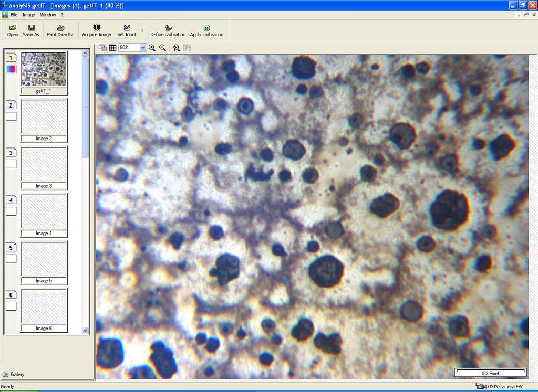
Task: Click the number 6 gallery page icon
Action: pos(11,295)
